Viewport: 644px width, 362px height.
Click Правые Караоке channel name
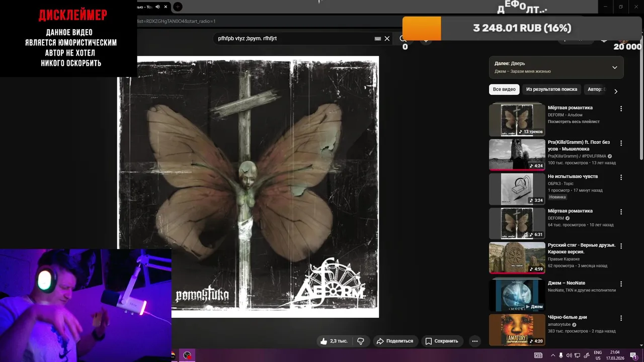click(563, 259)
